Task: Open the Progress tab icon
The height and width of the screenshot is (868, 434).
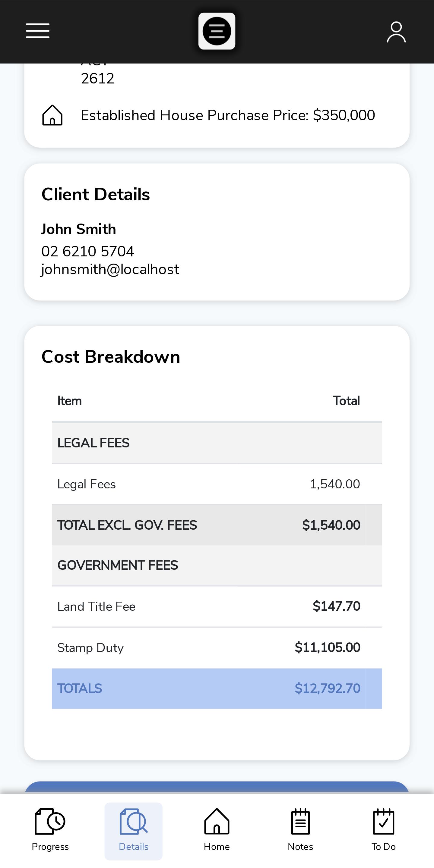Action: [50, 822]
